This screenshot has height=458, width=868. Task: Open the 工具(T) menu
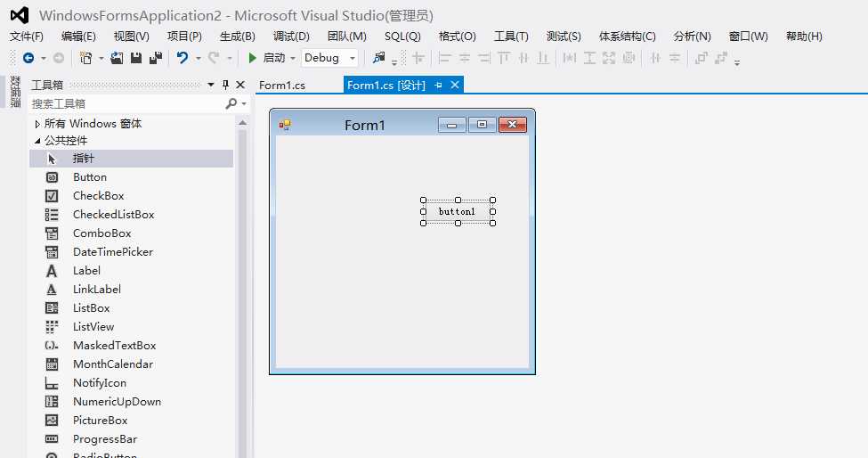[x=511, y=37]
